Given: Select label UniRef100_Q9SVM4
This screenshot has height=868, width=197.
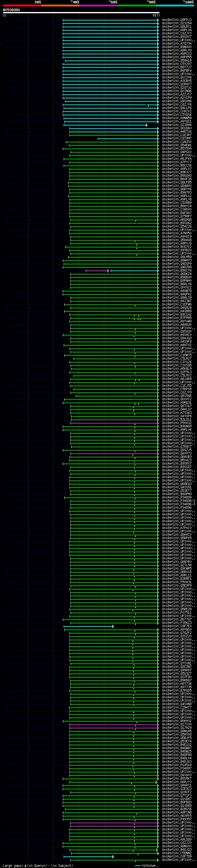Looking at the screenshot, I should 176,101.
